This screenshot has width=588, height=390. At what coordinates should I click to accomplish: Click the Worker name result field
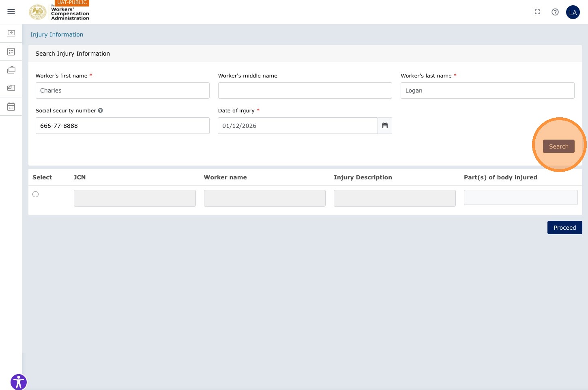[265, 198]
